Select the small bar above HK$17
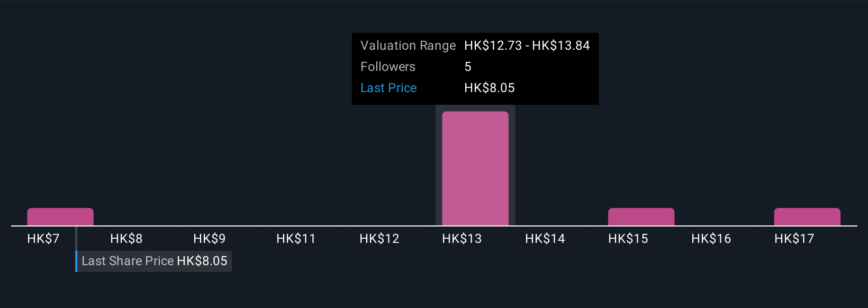868x308 pixels. point(807,217)
